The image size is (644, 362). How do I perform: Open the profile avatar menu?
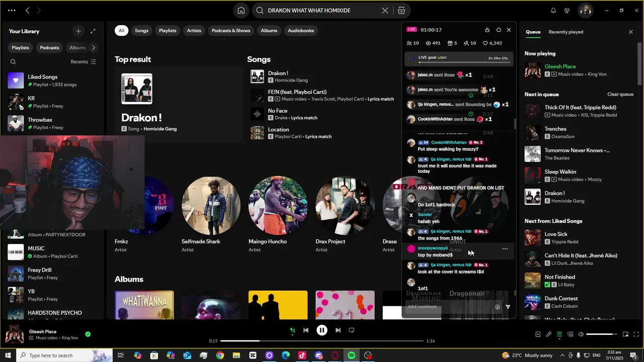coord(585,11)
